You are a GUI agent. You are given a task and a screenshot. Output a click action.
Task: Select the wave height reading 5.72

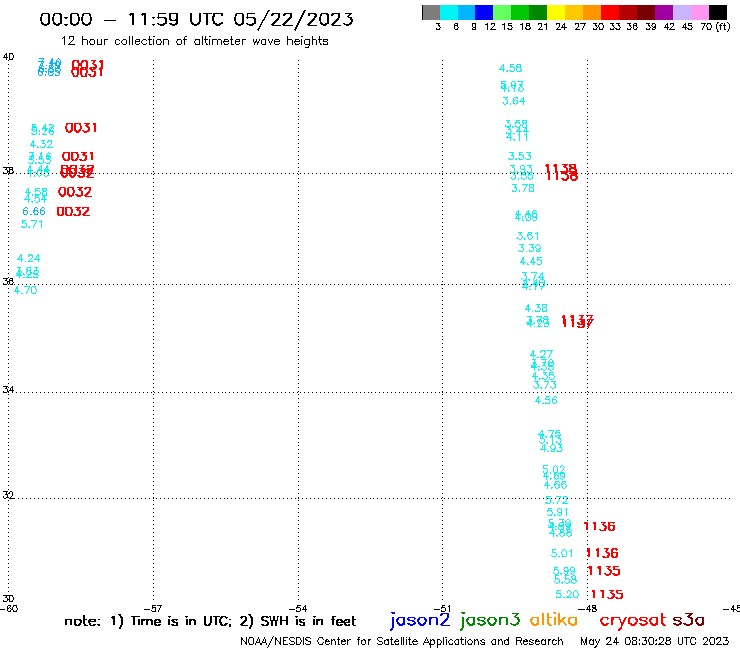pyautogui.click(x=556, y=500)
